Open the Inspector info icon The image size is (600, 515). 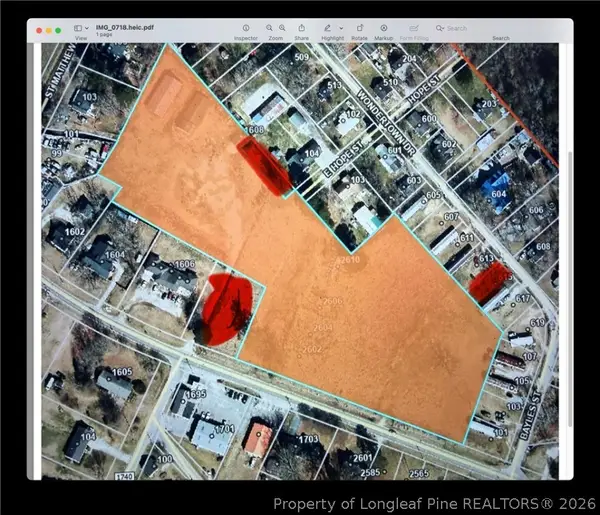coord(246,28)
